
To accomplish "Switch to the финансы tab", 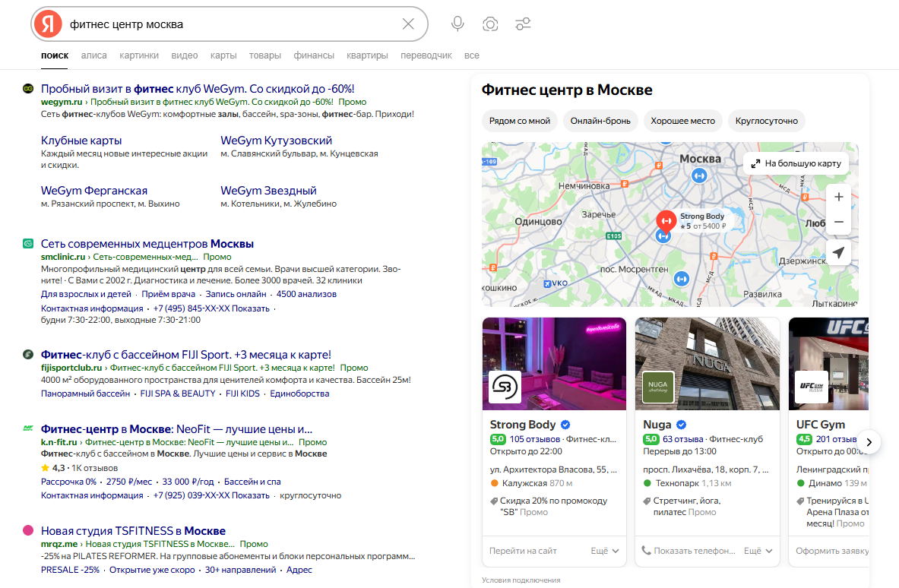I will pyautogui.click(x=314, y=55).
